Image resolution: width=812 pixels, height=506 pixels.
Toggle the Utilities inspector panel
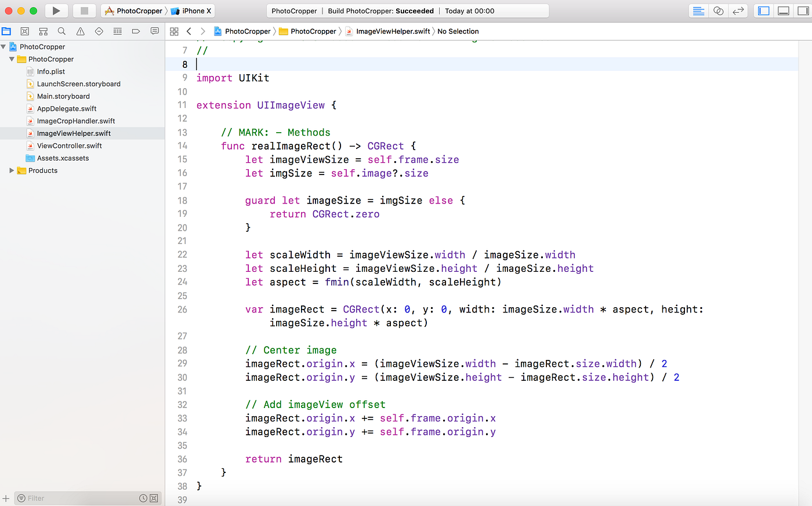coord(804,10)
